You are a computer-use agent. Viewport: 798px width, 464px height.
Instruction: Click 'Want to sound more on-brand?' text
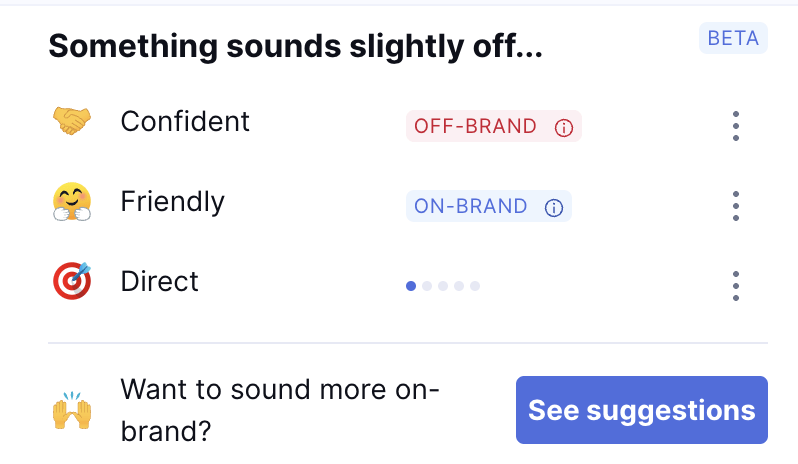(280, 410)
